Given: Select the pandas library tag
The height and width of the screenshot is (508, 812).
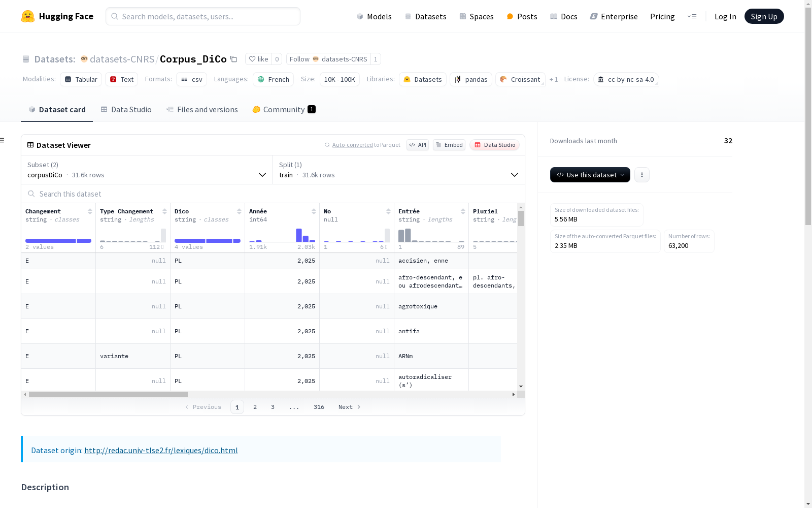Looking at the screenshot, I should (471, 79).
